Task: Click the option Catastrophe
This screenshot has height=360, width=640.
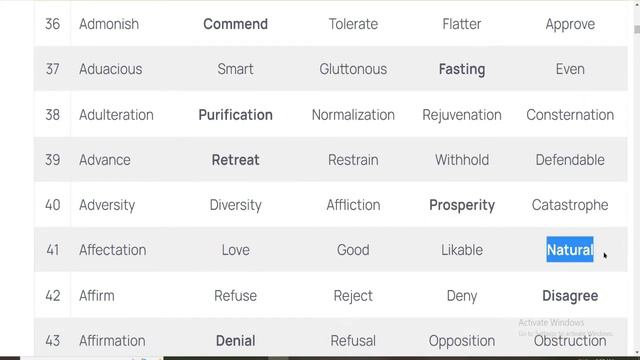Action: pos(570,205)
